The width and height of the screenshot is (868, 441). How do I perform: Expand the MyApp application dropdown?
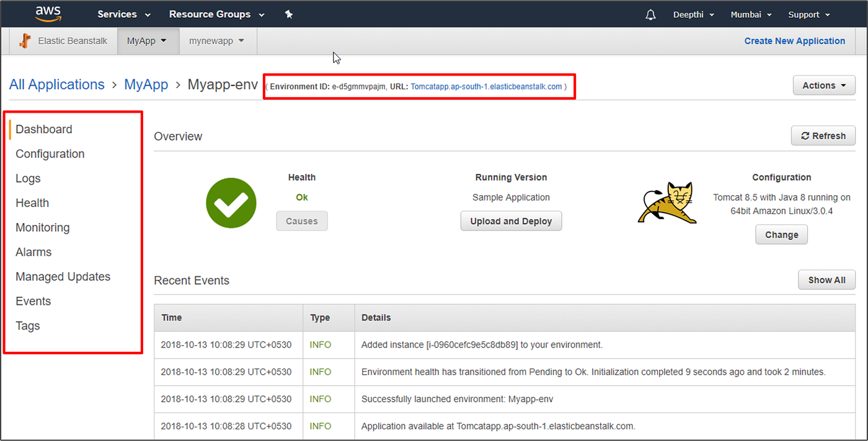point(148,40)
